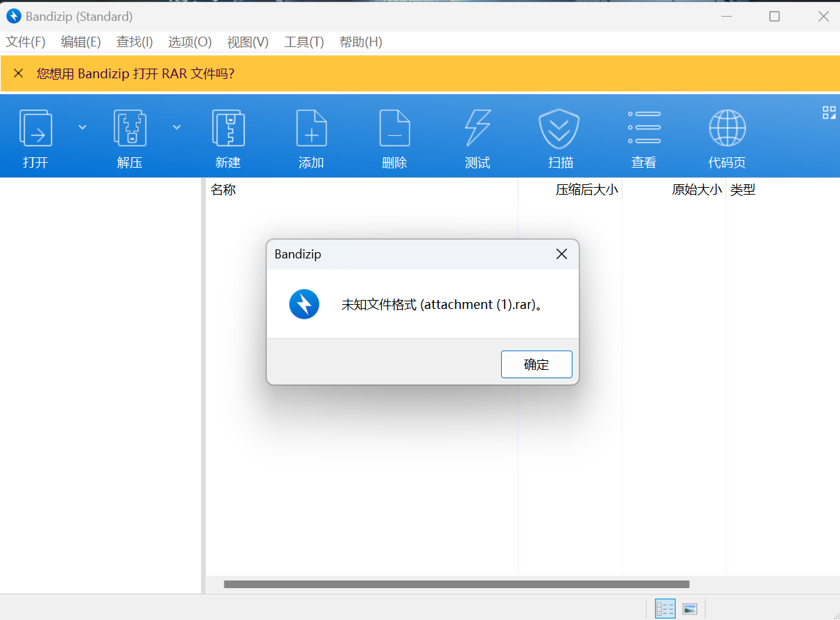Click the horizontal scrollbar of file list
The width and height of the screenshot is (840, 620).
[x=457, y=585]
